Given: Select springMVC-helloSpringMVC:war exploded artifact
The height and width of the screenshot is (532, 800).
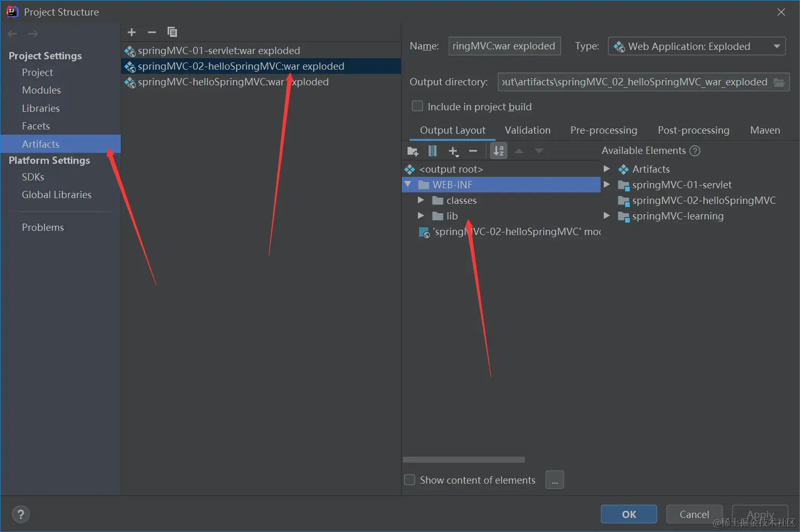Looking at the screenshot, I should pos(261,82).
